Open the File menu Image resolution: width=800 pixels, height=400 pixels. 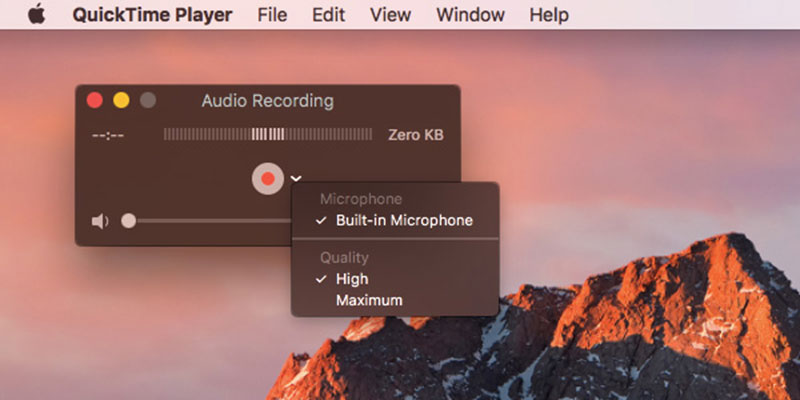pos(272,15)
